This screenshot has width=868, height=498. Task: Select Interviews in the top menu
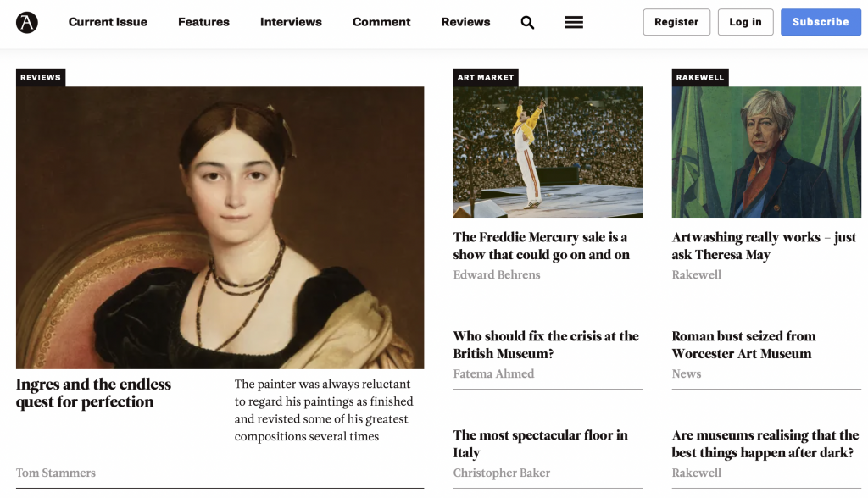point(292,22)
